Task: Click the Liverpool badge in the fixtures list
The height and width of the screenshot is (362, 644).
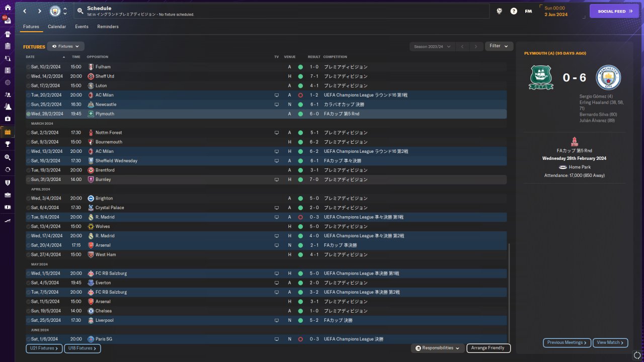Action: 91,320
